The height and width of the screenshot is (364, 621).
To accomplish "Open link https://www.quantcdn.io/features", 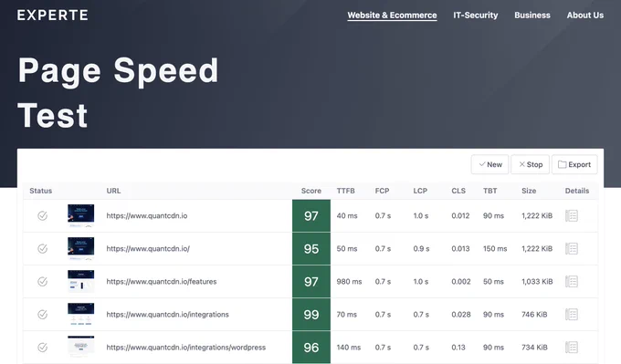I will pyautogui.click(x=162, y=281).
